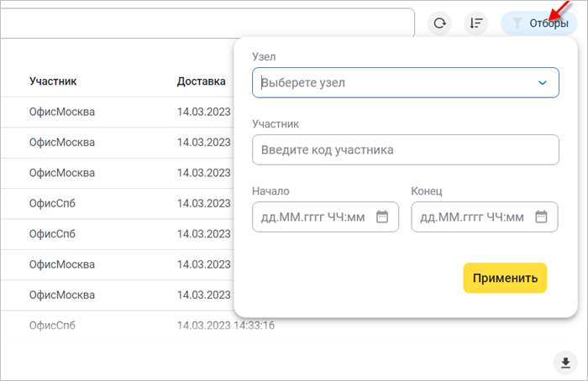Click the Начало date-time text field
The width and height of the screenshot is (588, 381).
click(x=312, y=217)
